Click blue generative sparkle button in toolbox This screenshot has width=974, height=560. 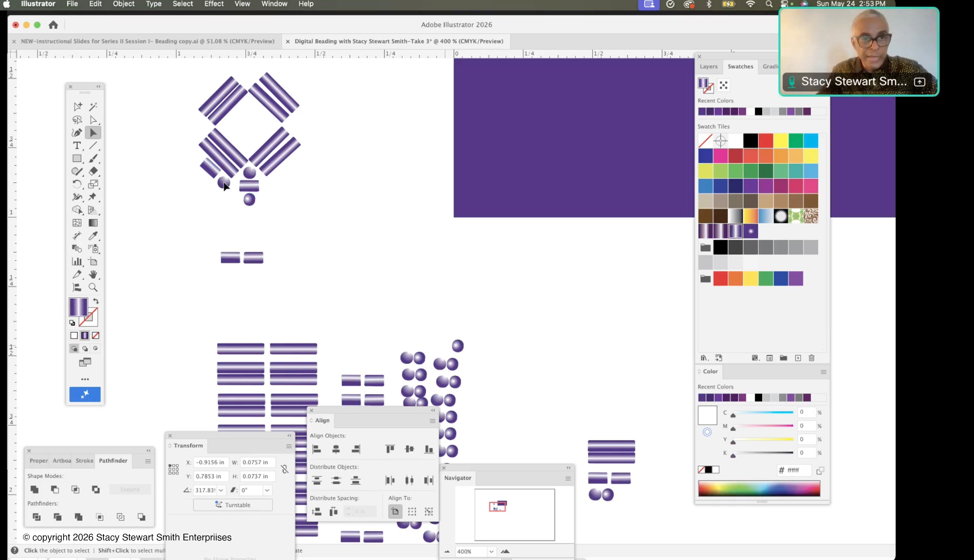pyautogui.click(x=84, y=394)
